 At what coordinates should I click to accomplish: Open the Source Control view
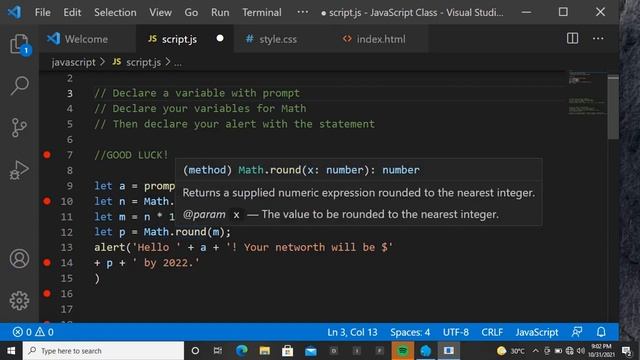click(19, 128)
